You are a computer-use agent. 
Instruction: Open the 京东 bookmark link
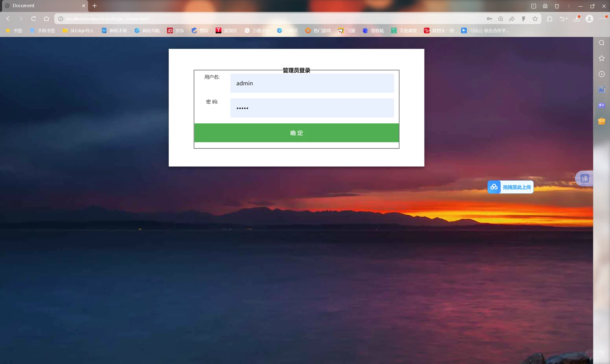pos(176,30)
